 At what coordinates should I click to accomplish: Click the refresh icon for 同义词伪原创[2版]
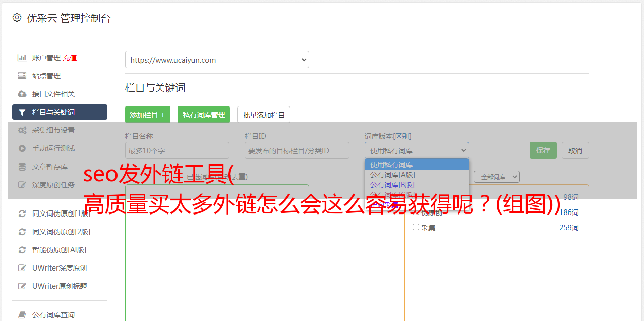click(22, 232)
